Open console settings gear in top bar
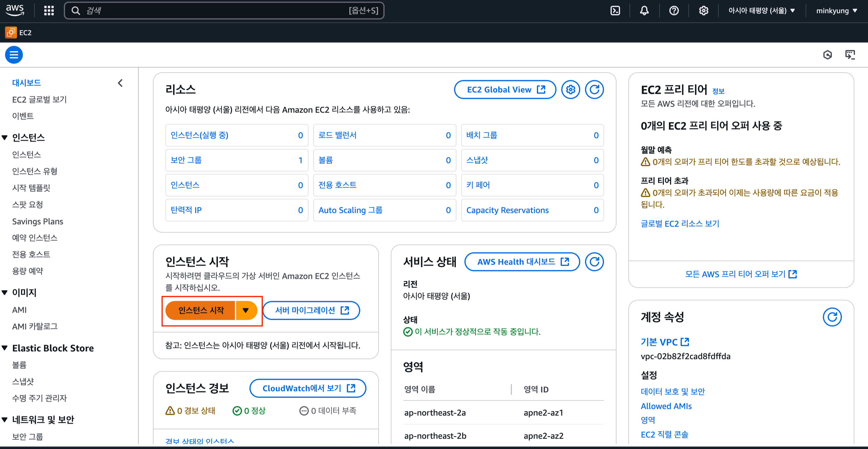The width and height of the screenshot is (868, 449). click(703, 11)
